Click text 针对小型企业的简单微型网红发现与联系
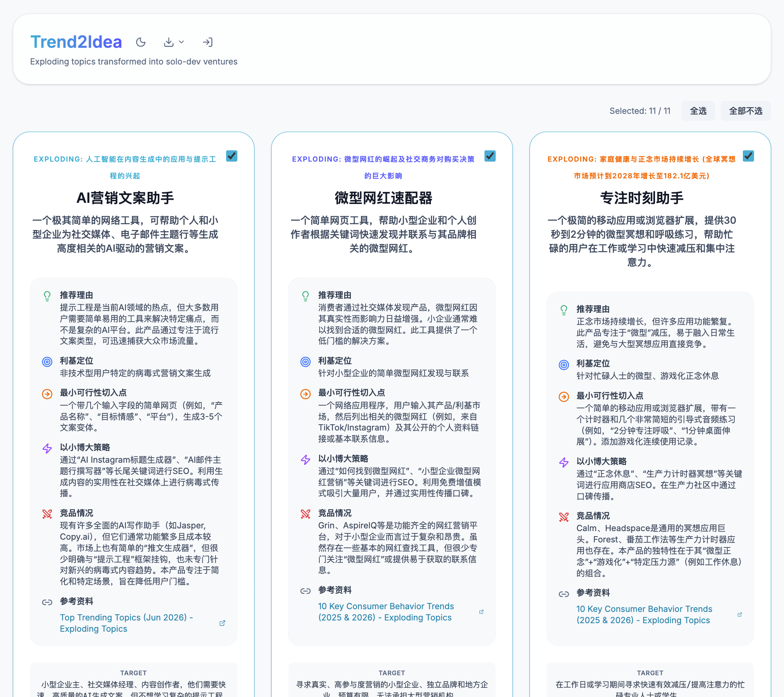The image size is (784, 697). click(394, 373)
